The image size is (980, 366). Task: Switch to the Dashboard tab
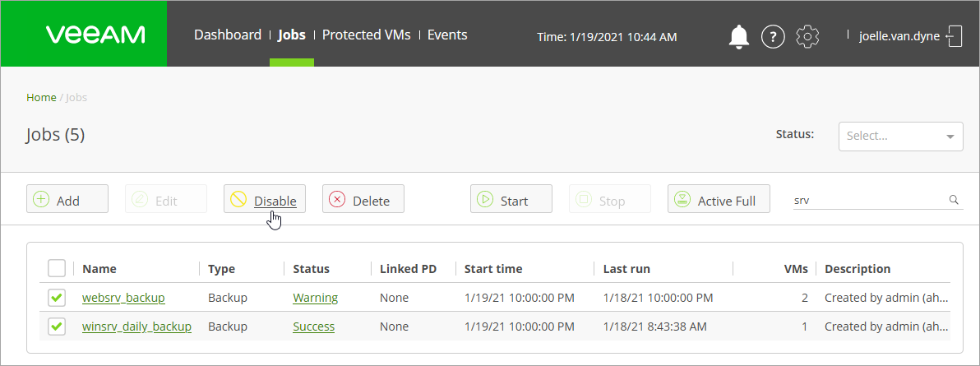pos(227,35)
